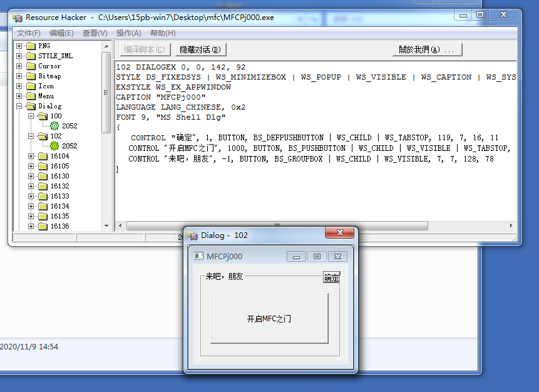Click the script pane horizontal scrollbar thumb
539x392 pixels.
(277, 225)
